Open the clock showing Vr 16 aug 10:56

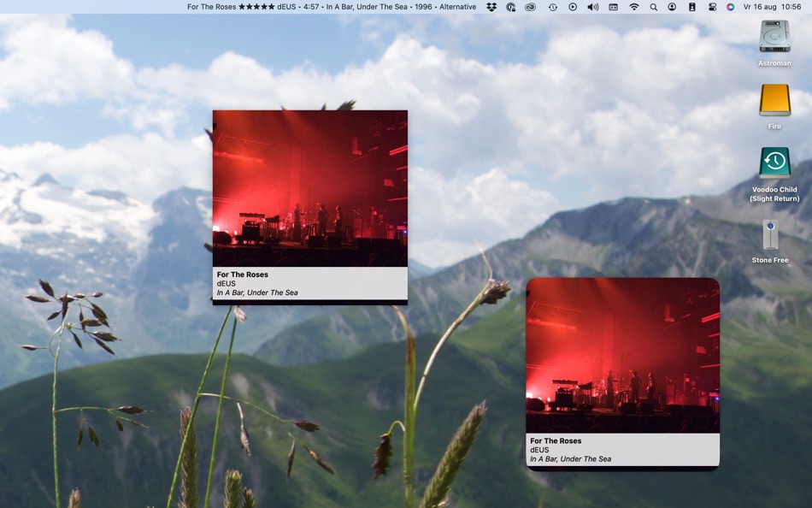click(x=774, y=6)
